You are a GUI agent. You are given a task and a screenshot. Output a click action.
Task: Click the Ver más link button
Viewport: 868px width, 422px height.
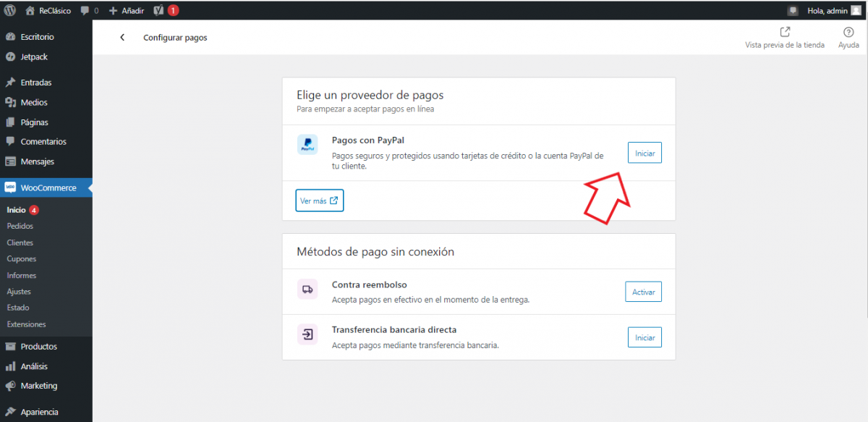[319, 201]
